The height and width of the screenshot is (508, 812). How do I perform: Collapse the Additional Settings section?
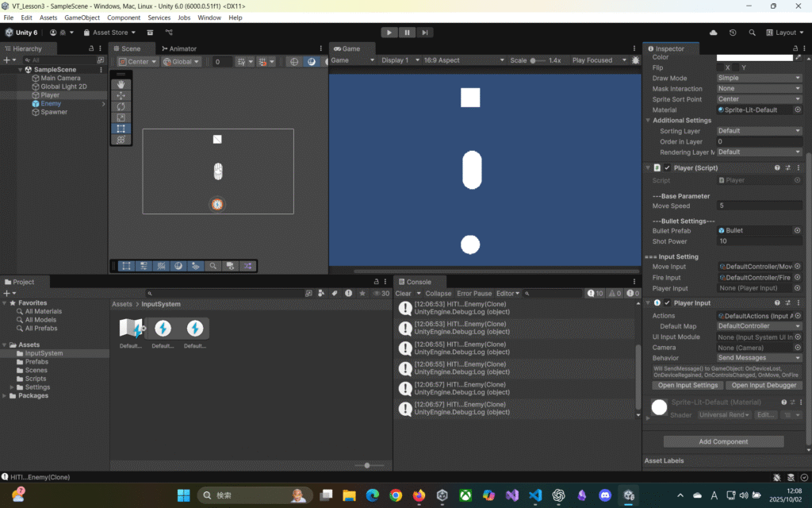(648, 121)
